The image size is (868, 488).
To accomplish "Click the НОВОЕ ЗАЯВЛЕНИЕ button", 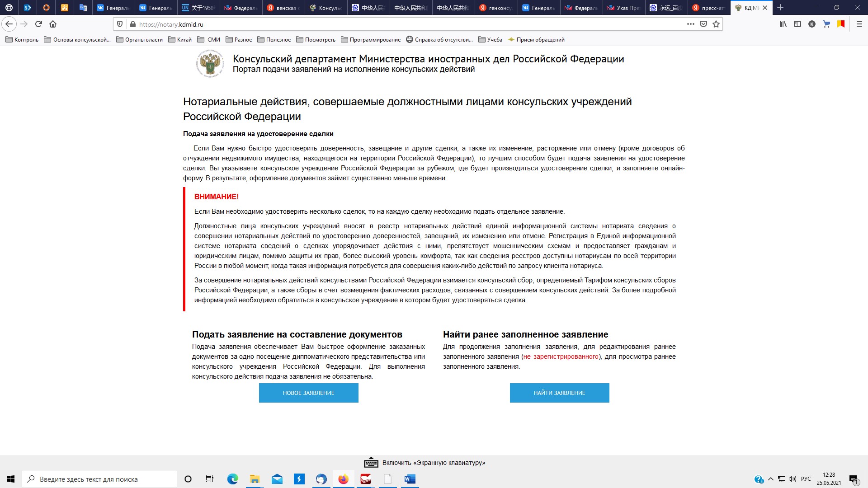I will point(309,393).
